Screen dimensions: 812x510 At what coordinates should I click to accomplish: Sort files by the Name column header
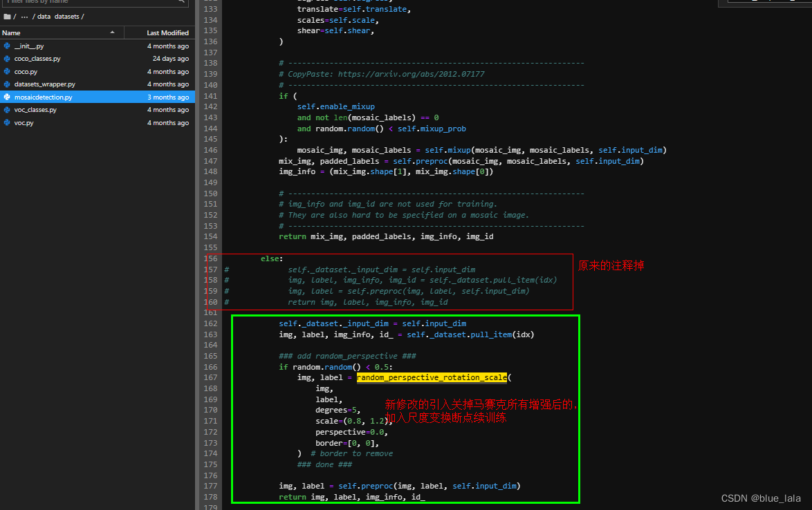pos(62,32)
